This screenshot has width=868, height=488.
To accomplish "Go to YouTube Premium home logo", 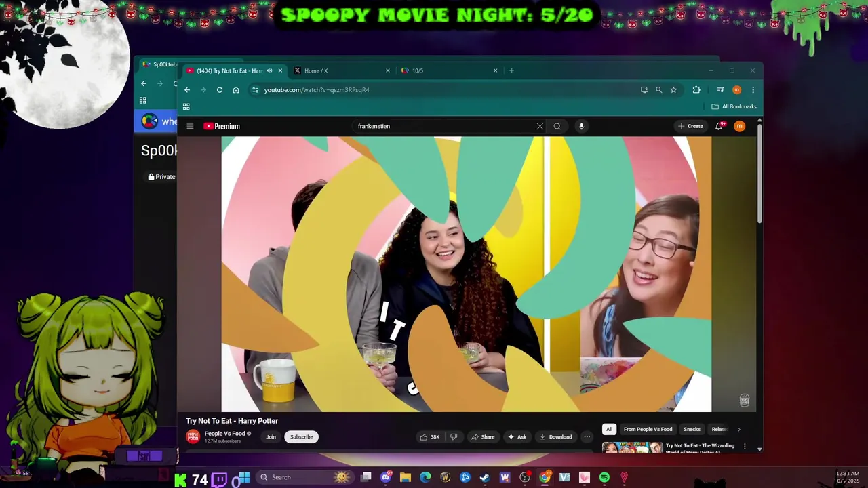I will 222,126.
